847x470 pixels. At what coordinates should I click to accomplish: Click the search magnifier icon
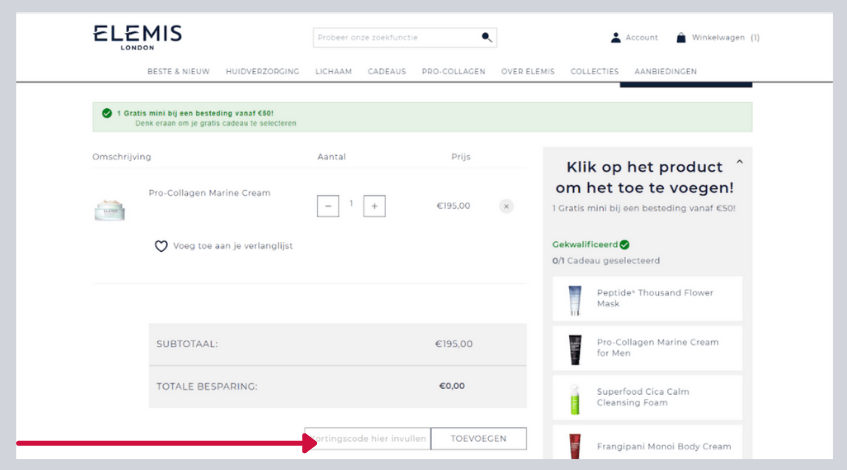487,37
